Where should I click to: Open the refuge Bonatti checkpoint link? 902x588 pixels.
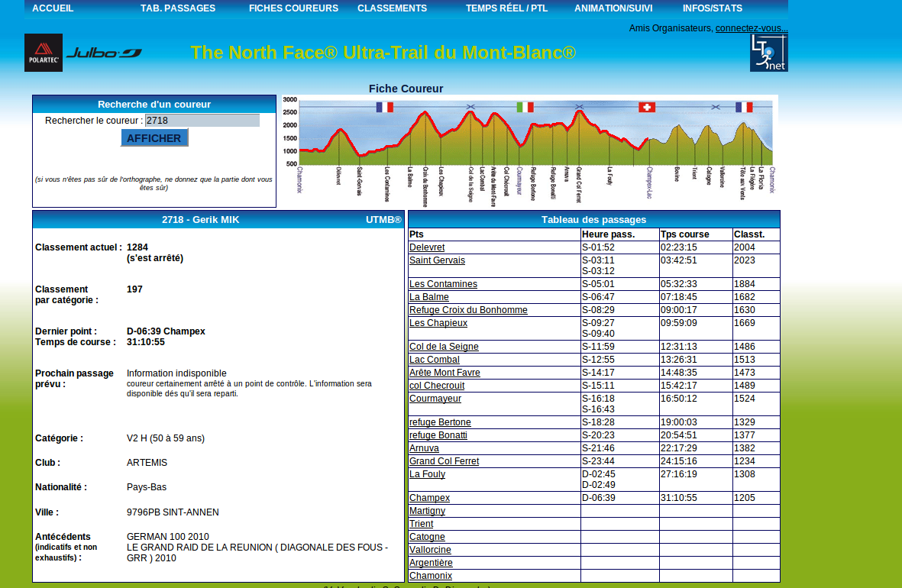click(x=438, y=435)
